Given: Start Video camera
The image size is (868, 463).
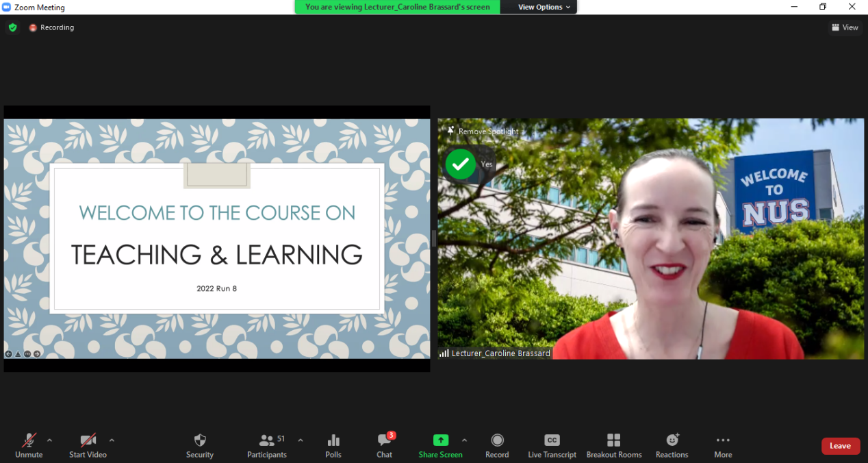Looking at the screenshot, I should click(88, 440).
